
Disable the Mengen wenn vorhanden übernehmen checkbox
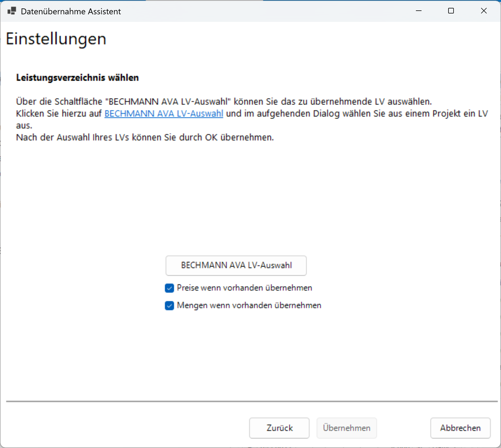(169, 305)
